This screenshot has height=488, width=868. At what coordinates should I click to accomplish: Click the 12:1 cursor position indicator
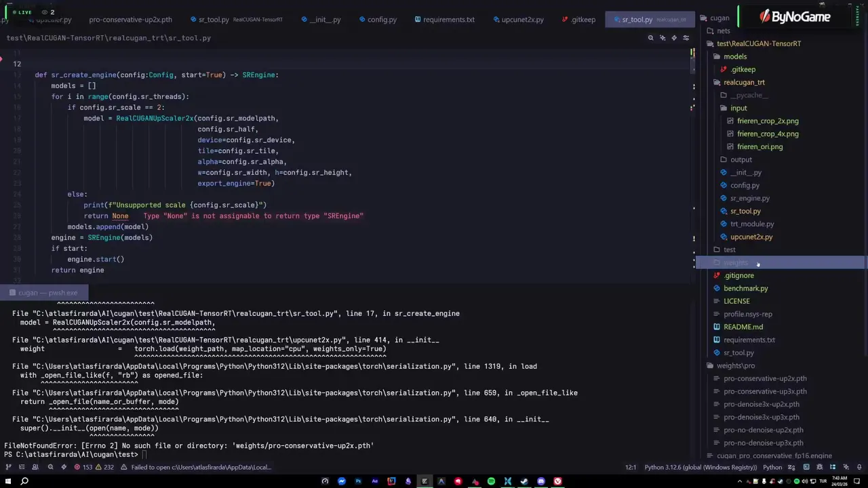coord(630,467)
